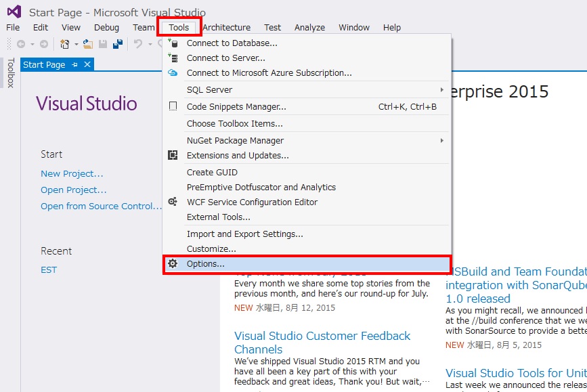Viewport: 587px width, 392px height.
Task: Launch PreEmptive Dotfuscator and Analytics
Action: (307, 188)
